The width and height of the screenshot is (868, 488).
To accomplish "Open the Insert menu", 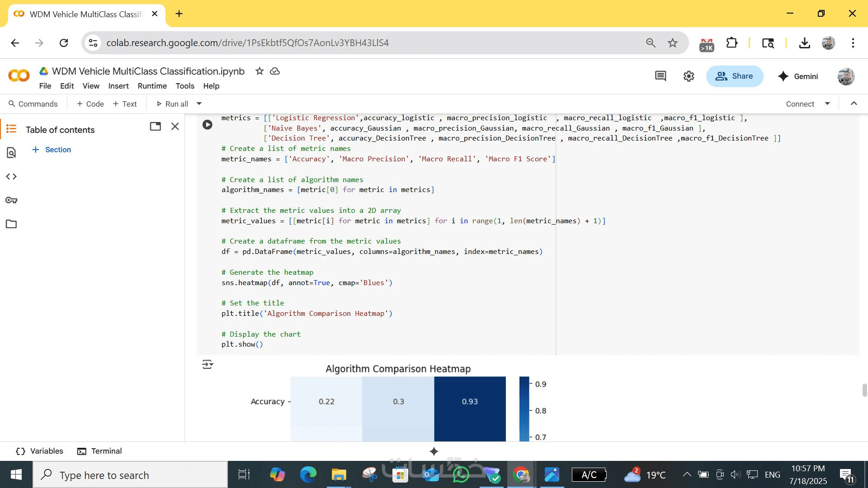I will [118, 86].
